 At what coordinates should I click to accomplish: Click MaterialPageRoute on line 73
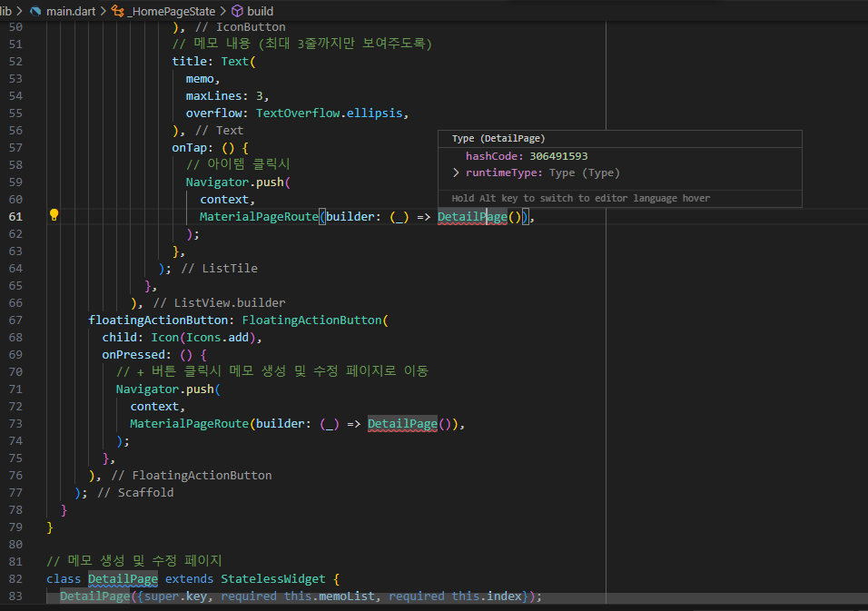tap(190, 424)
